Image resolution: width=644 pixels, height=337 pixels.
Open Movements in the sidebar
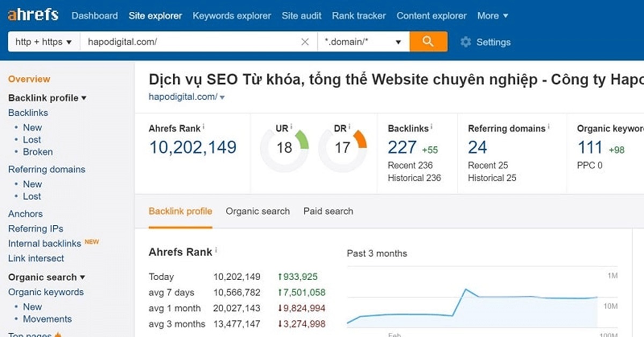47,319
